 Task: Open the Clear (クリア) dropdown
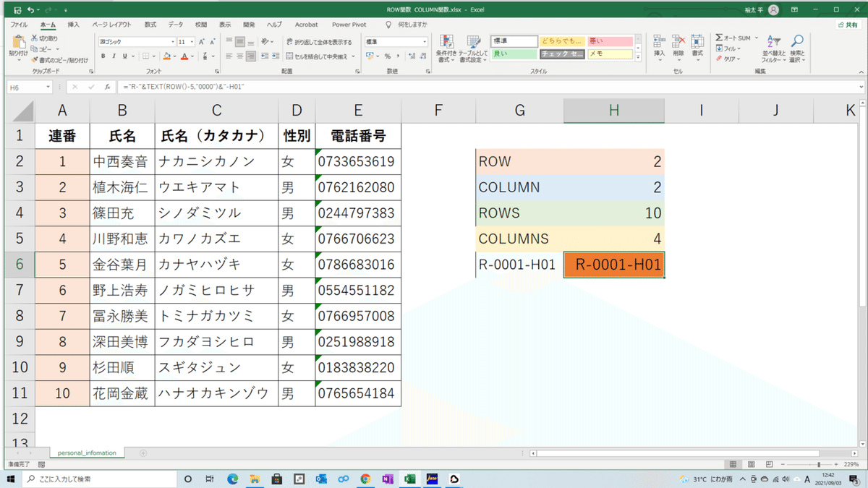[729, 59]
